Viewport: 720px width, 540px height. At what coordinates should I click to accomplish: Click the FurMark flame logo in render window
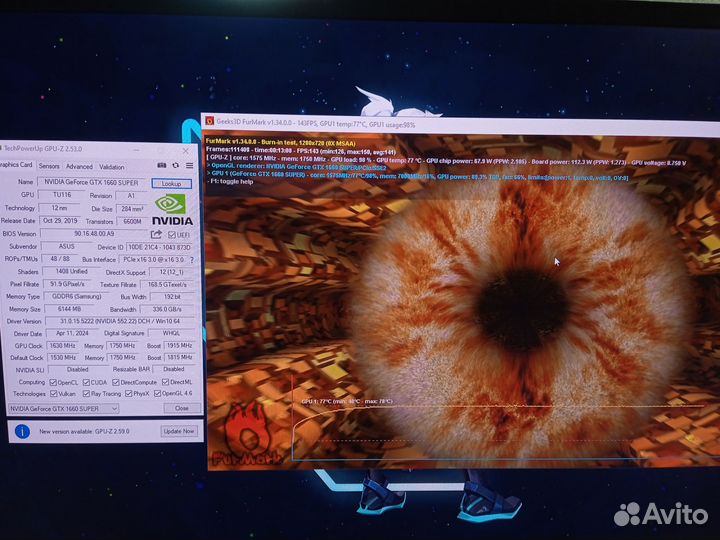pos(248,434)
